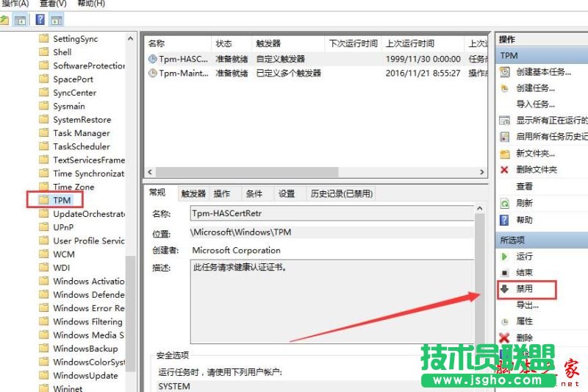The width and height of the screenshot is (588, 392).
Task: Click the show/hide console tree toolbar icon
Action: click(20, 20)
